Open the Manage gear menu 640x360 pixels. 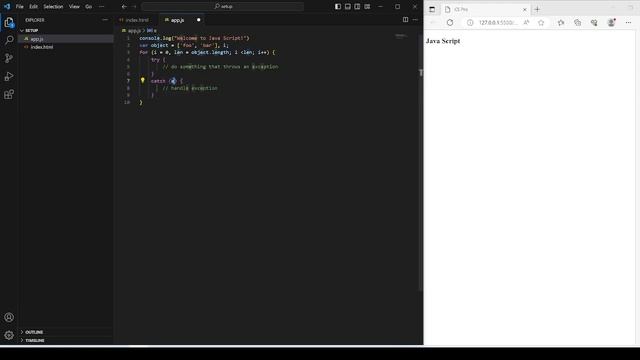pos(9,335)
